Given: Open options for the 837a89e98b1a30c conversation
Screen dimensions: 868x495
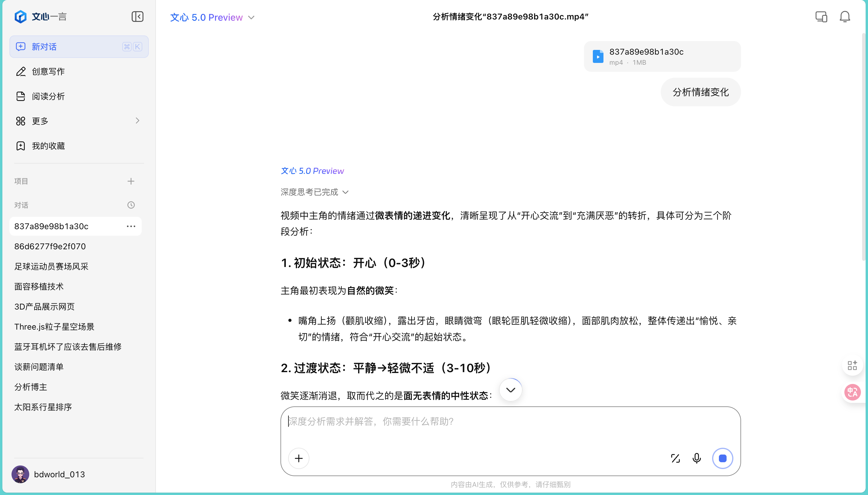Looking at the screenshot, I should (131, 227).
